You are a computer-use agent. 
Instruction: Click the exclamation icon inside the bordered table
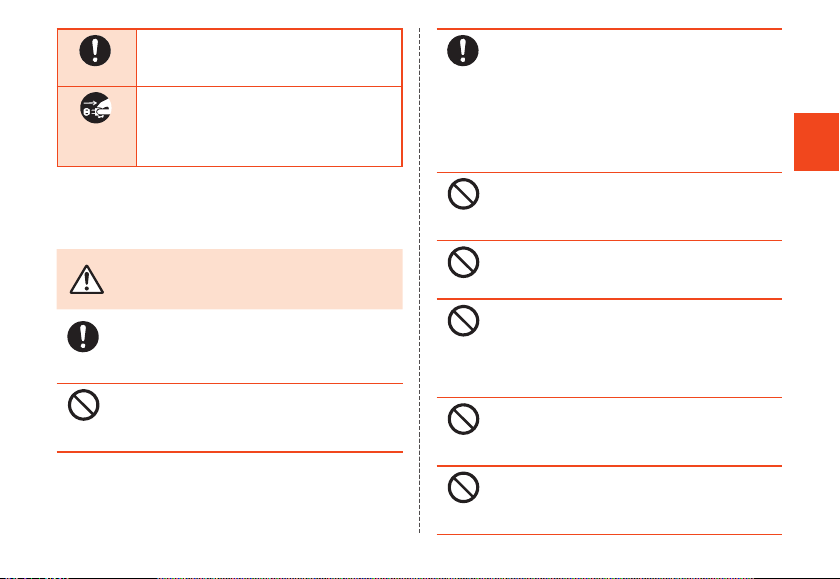(95, 51)
